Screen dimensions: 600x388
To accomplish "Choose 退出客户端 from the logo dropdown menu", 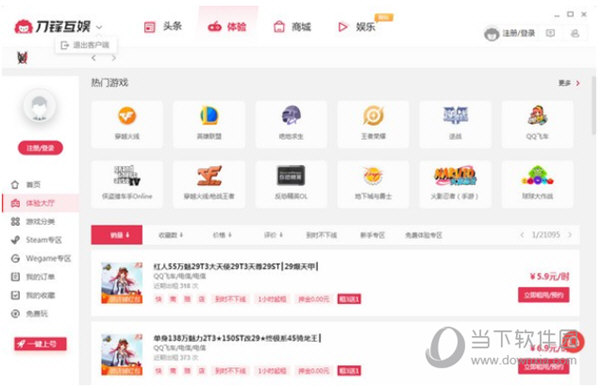I will tap(86, 45).
